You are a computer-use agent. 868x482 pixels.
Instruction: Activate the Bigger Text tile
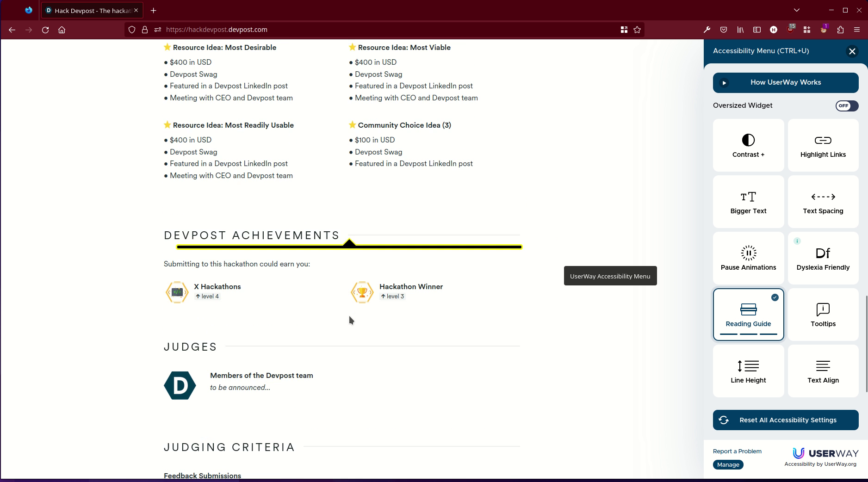[x=748, y=202]
